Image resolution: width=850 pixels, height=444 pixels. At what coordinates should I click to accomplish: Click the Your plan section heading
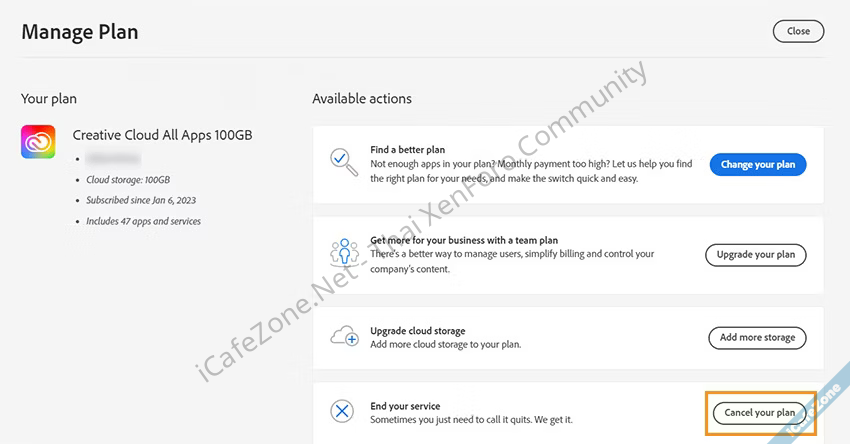tap(49, 99)
